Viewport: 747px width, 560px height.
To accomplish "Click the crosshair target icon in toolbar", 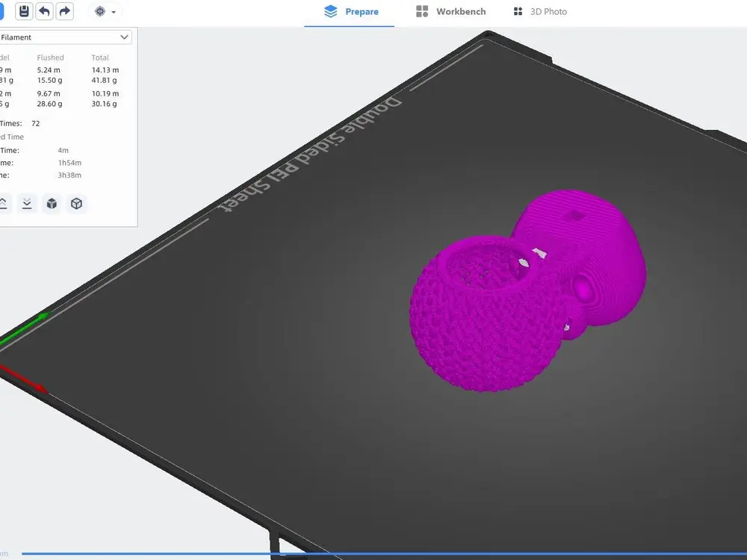I will click(x=100, y=11).
